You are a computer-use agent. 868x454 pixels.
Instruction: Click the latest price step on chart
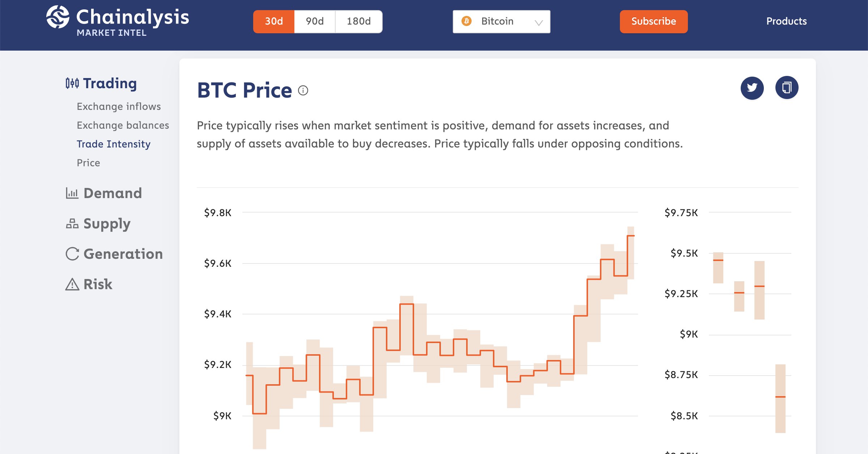pyautogui.click(x=631, y=236)
